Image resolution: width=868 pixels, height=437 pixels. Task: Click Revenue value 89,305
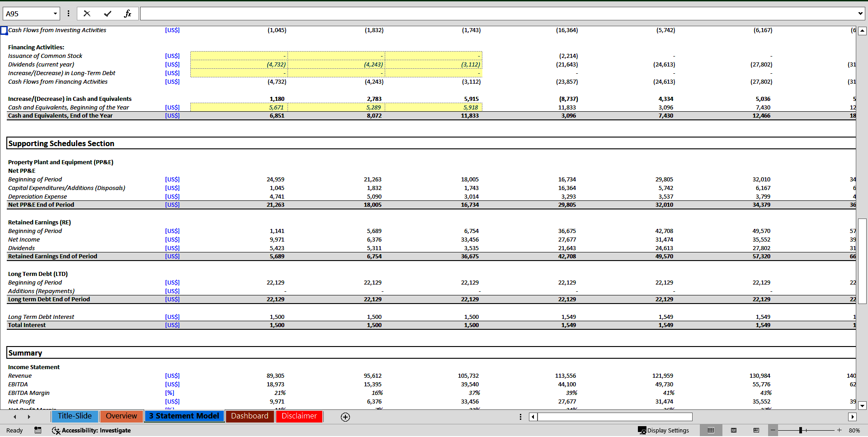pos(275,375)
